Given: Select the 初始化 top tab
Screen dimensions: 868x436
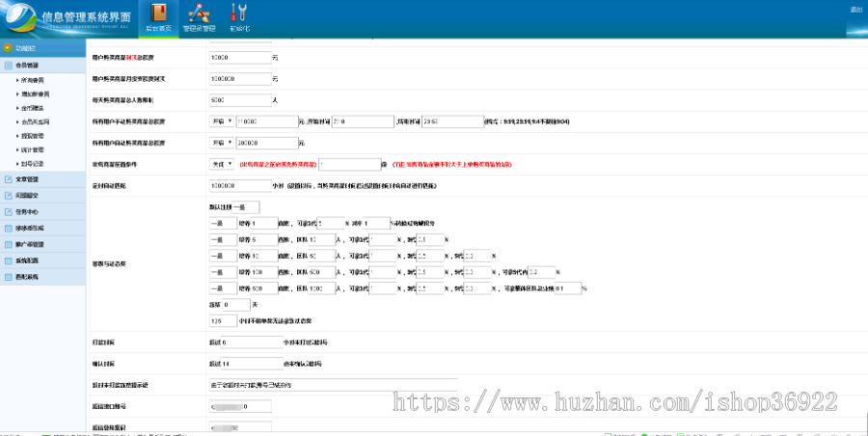Looking at the screenshot, I should point(239,19).
